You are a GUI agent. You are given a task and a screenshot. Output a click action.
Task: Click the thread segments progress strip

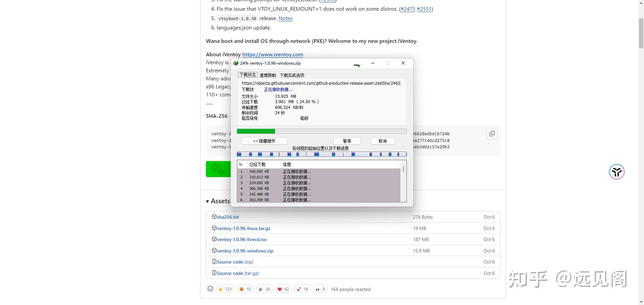tap(322, 154)
